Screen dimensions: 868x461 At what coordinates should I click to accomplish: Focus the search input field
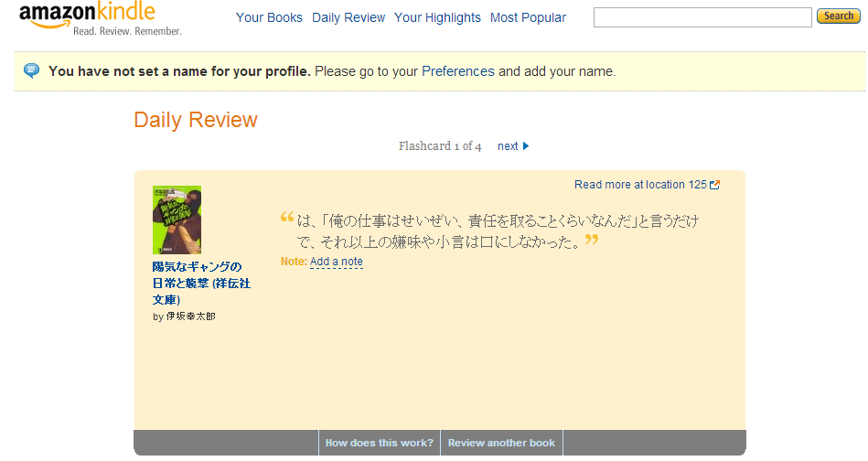[702, 17]
